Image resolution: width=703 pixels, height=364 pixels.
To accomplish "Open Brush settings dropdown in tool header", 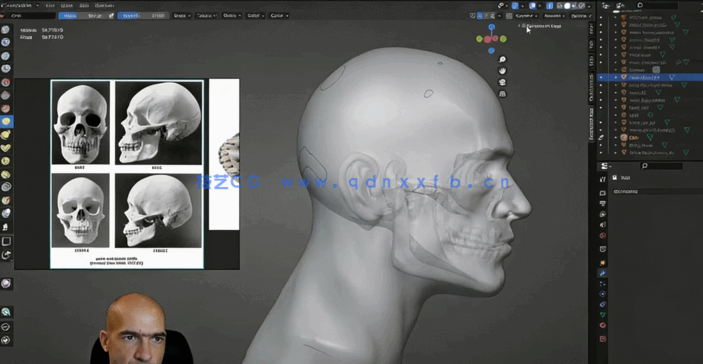I will pyautogui.click(x=182, y=15).
